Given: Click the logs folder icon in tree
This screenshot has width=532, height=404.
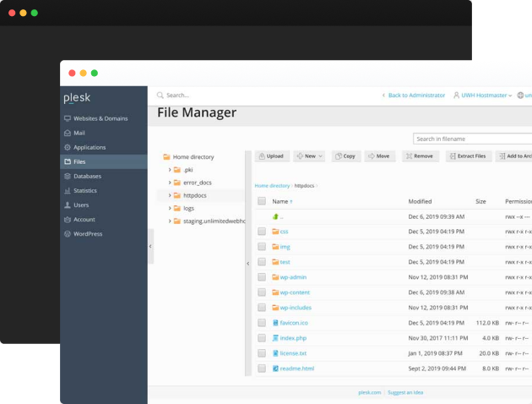Looking at the screenshot, I should pos(177,208).
